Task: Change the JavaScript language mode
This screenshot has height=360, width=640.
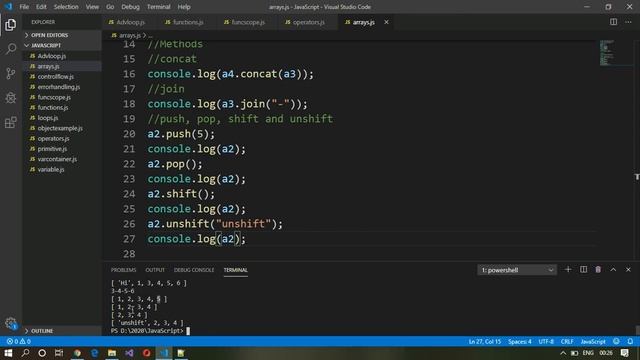Action: pyautogui.click(x=593, y=341)
